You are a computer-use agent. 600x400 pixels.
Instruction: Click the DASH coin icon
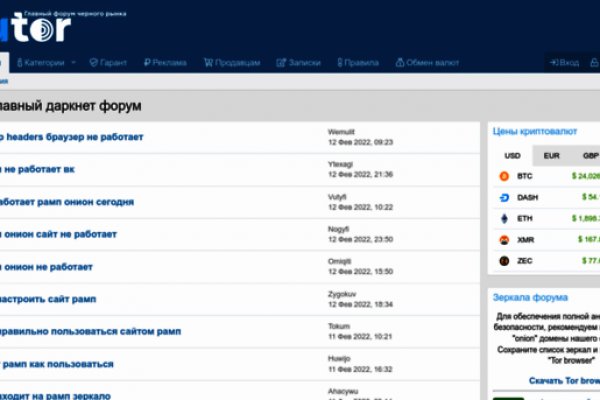[503, 197]
